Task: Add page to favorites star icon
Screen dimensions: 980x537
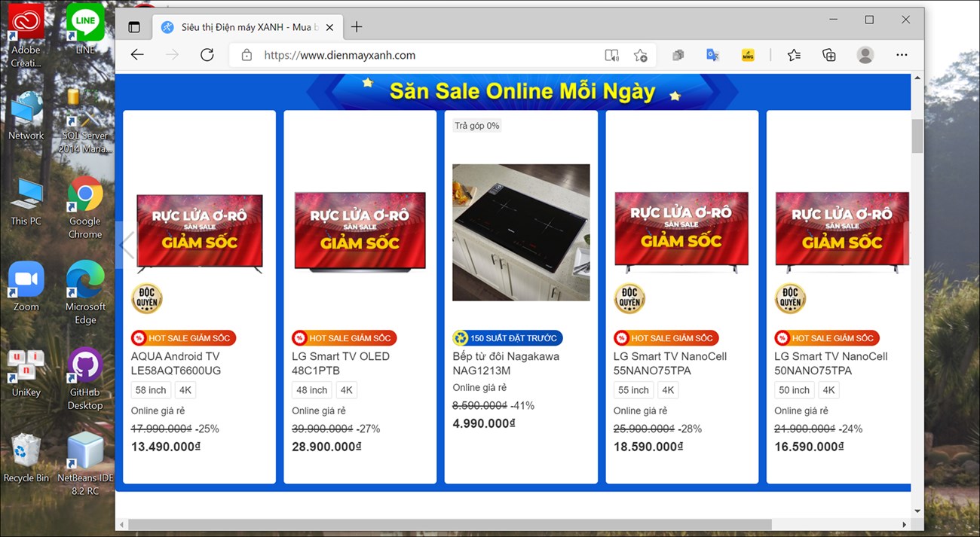Action: point(641,55)
